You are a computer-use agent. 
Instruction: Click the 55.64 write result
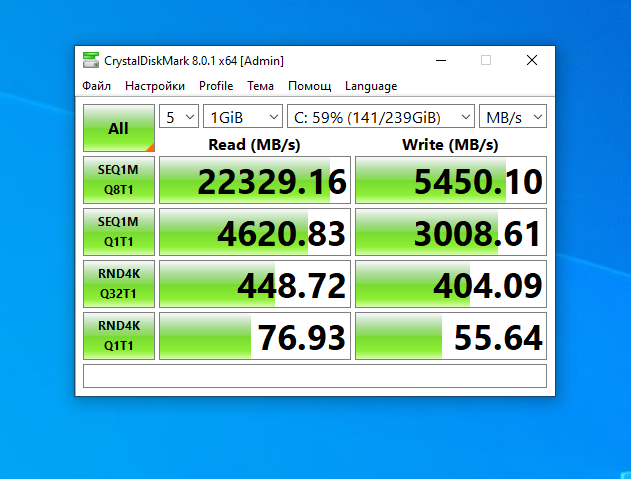451,336
